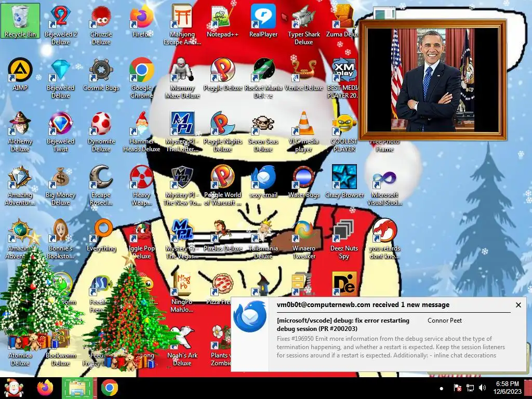532x399 pixels.
Task: Select the Firefox desktop shortcut
Action: (x=141, y=21)
